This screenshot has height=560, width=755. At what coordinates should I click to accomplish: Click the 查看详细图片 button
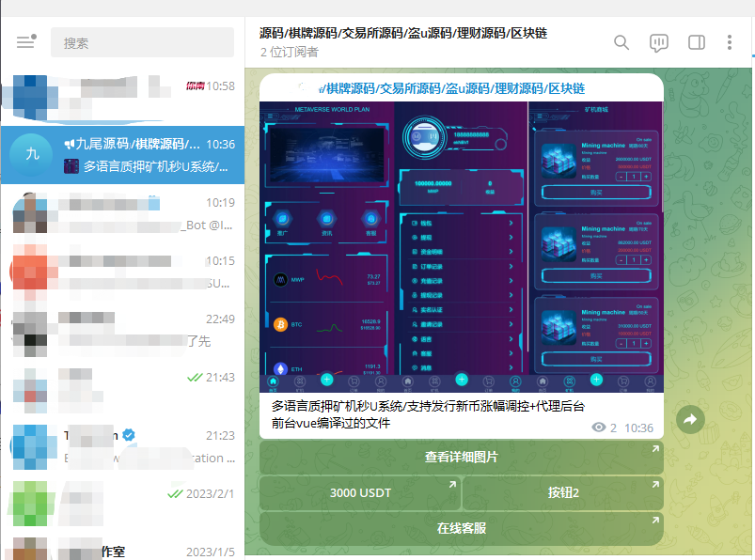pos(462,457)
